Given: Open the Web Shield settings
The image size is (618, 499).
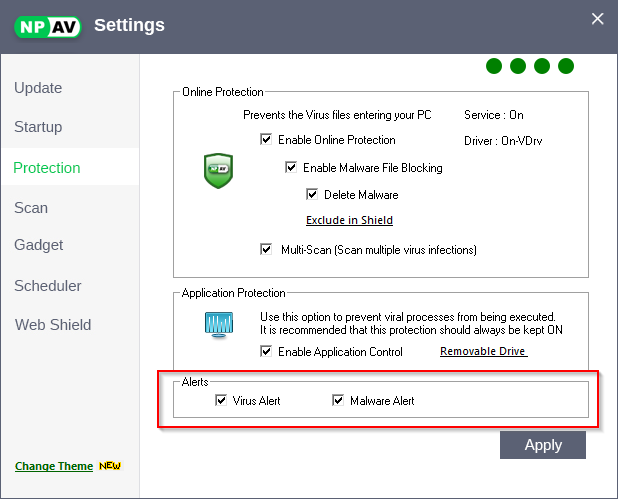Looking at the screenshot, I should point(53,325).
